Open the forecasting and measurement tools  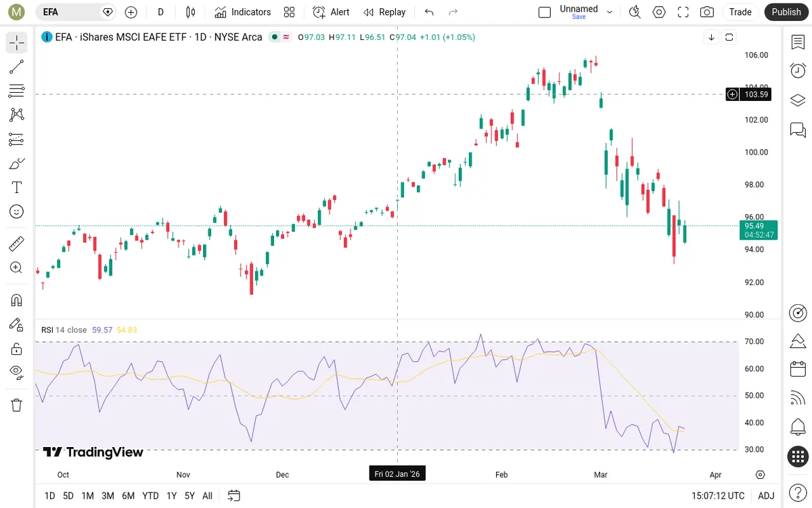(17, 140)
